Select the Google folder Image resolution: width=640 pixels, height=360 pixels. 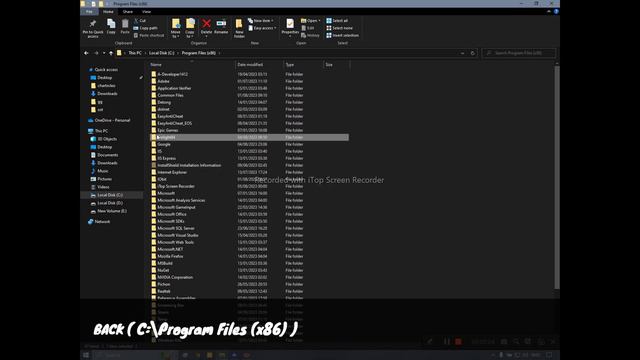pyautogui.click(x=249, y=144)
